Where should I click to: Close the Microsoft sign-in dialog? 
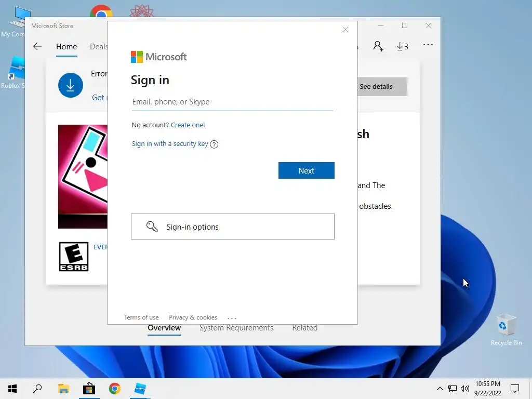click(x=345, y=30)
